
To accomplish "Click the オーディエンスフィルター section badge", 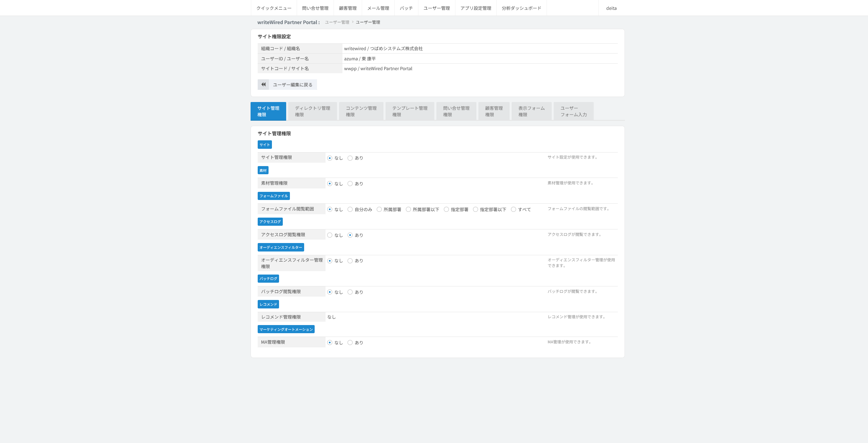I will pos(281,247).
